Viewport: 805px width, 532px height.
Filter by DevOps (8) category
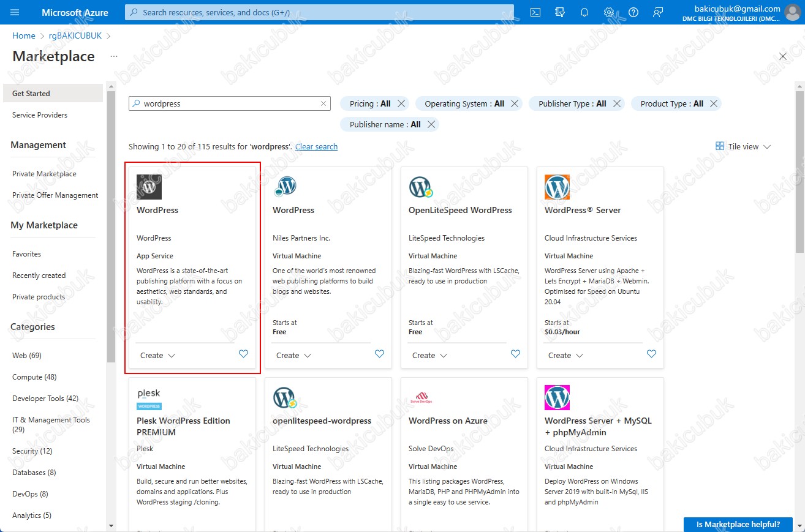tap(30, 493)
